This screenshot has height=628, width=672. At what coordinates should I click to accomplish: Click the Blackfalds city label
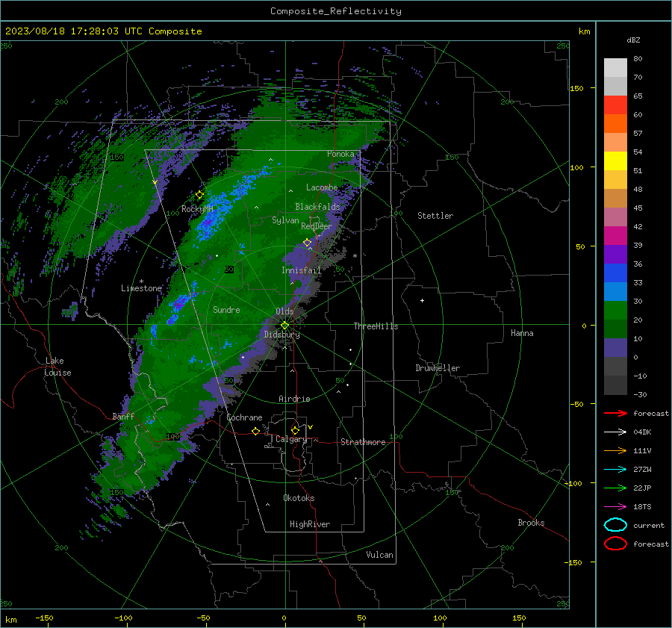[x=317, y=207]
